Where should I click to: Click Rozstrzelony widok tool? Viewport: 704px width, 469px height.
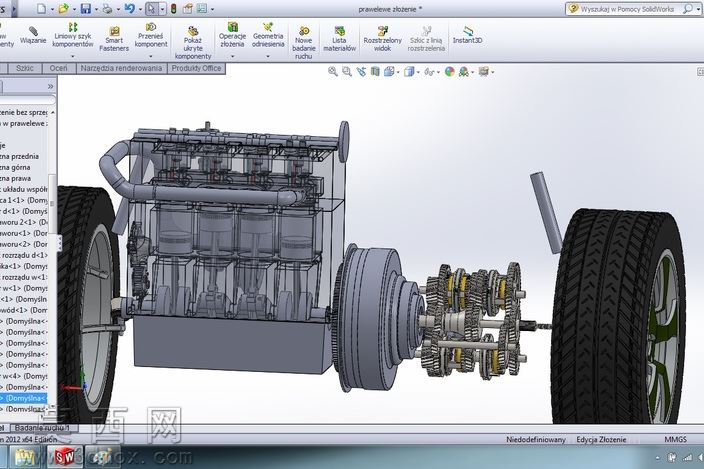point(383,39)
